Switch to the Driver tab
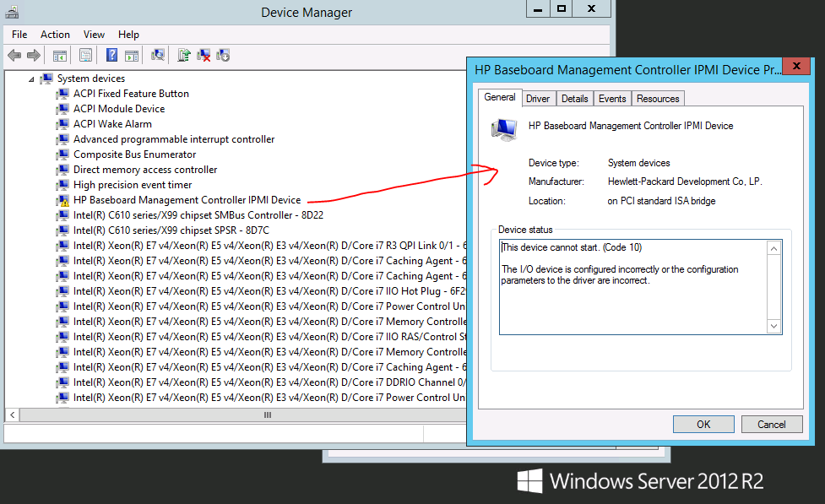Viewport: 825px width, 504px height. tap(538, 99)
